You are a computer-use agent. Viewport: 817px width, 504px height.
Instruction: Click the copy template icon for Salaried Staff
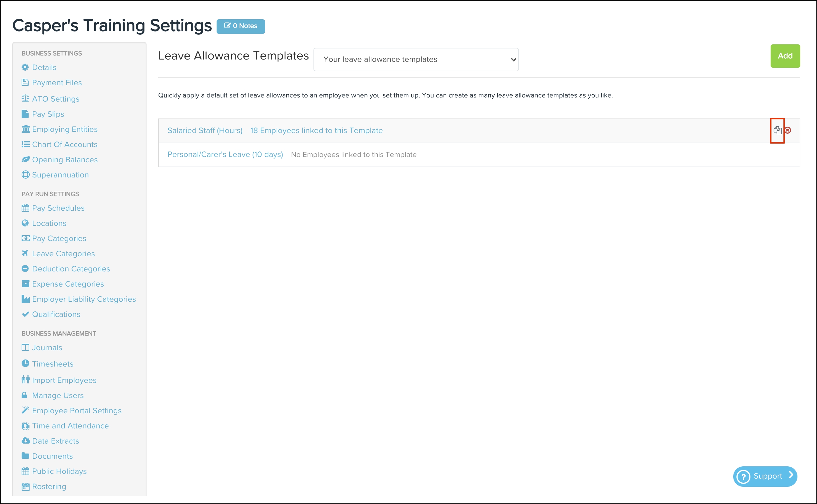tap(777, 130)
